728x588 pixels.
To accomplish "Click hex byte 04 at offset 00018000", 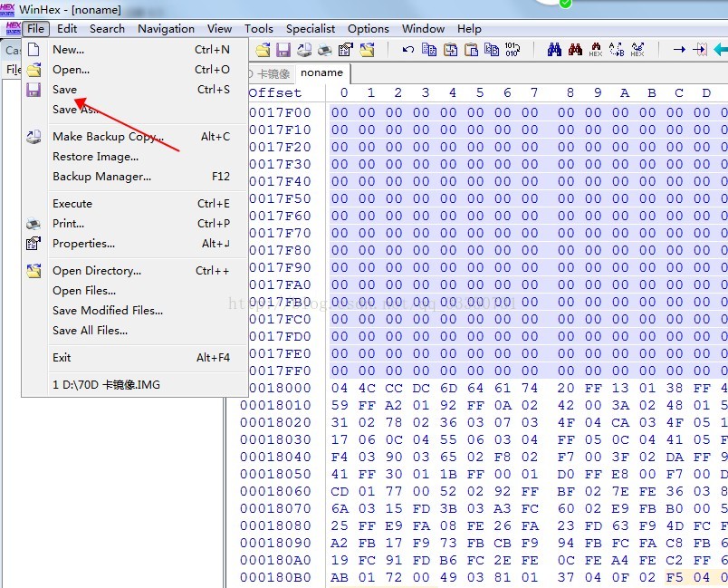I will (x=340, y=388).
